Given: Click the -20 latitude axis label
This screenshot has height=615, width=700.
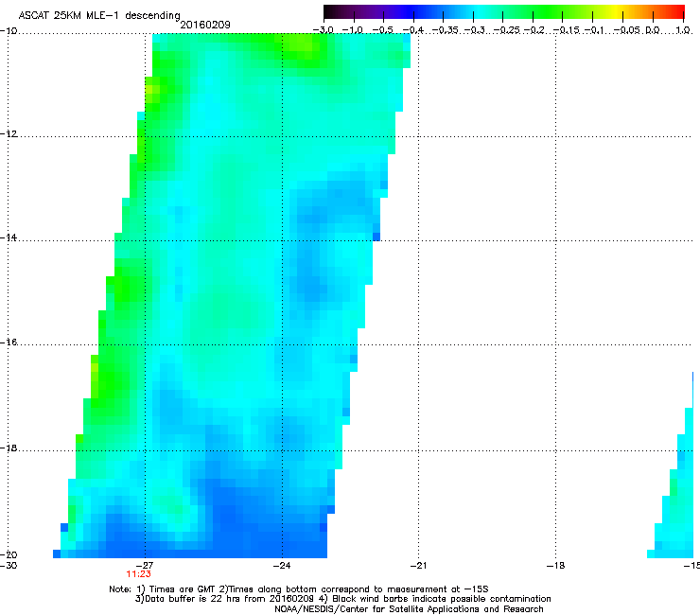Looking at the screenshot, I should 9,554.
